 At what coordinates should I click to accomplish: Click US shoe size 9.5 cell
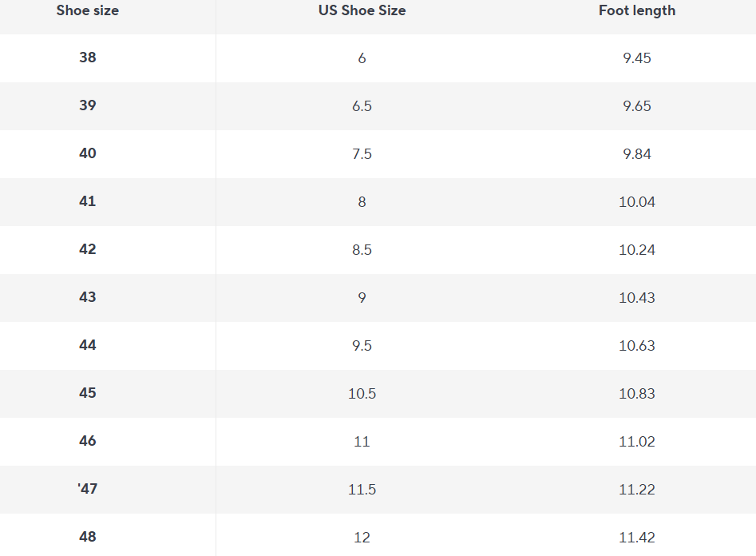(362, 345)
